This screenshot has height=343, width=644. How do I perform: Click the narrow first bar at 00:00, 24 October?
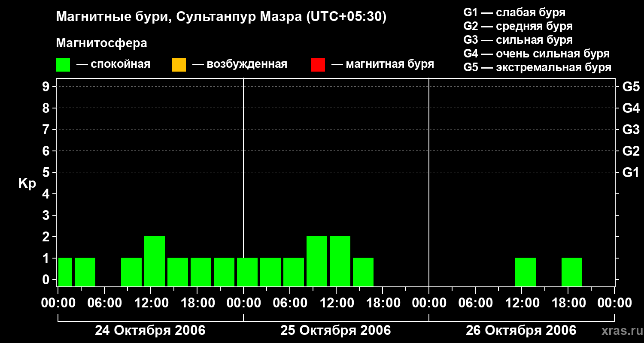click(x=65, y=272)
